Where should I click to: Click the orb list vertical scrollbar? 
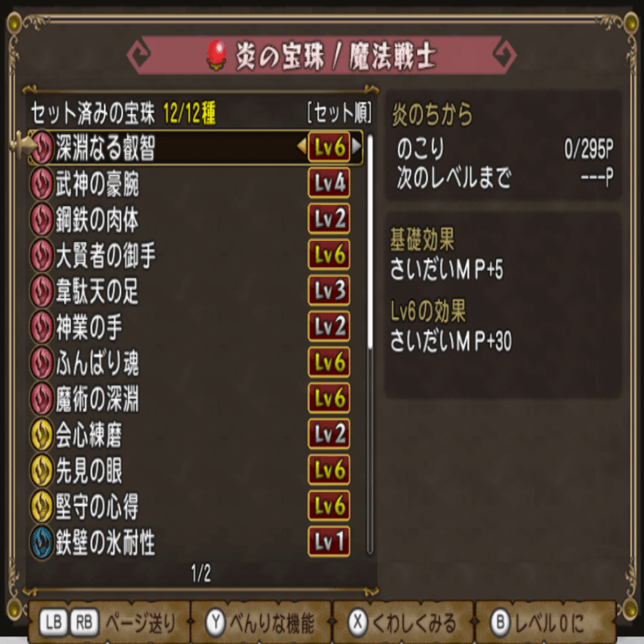coord(370,344)
